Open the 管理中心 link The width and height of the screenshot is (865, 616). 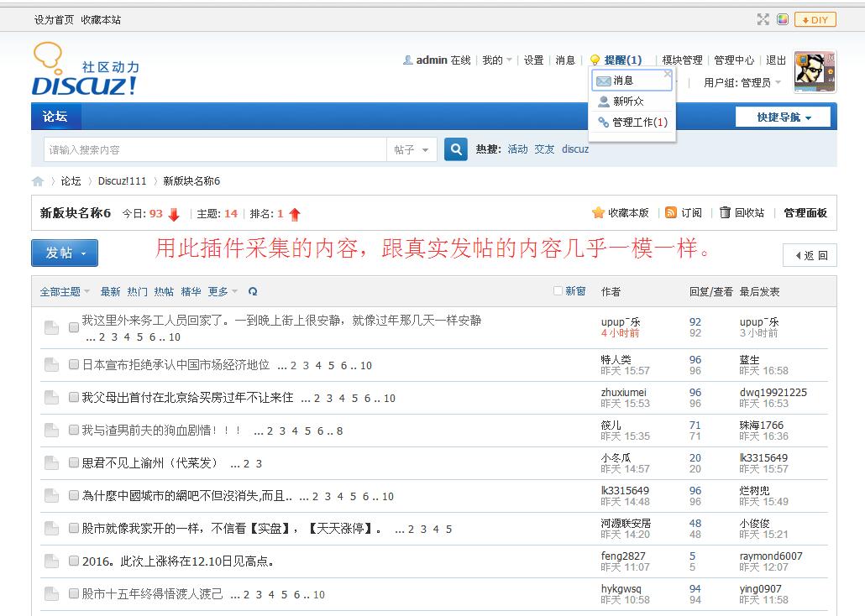coord(734,60)
